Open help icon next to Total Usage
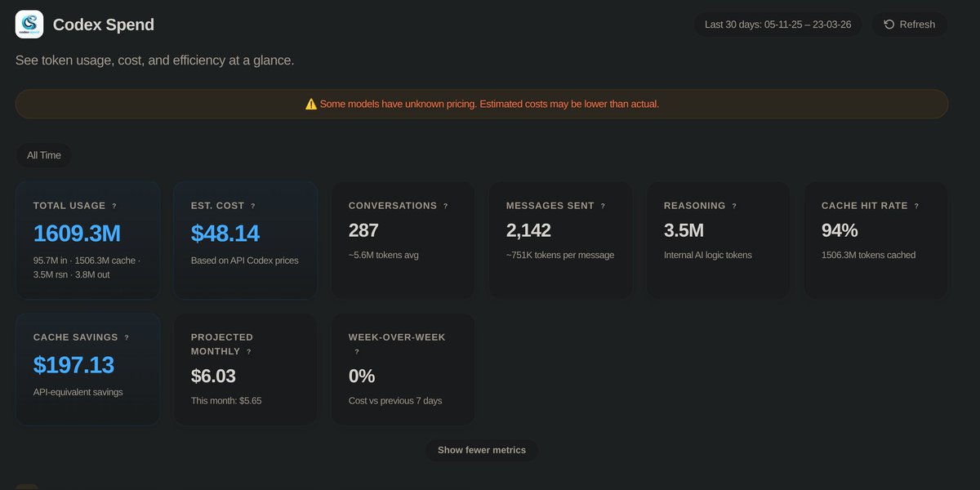The image size is (980, 490). pyautogui.click(x=114, y=207)
